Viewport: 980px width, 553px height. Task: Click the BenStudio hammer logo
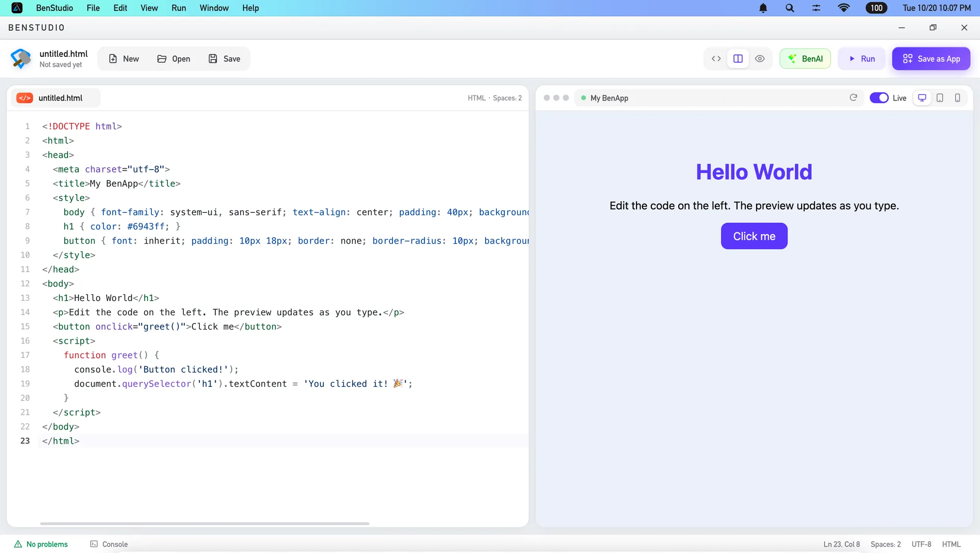coord(21,59)
